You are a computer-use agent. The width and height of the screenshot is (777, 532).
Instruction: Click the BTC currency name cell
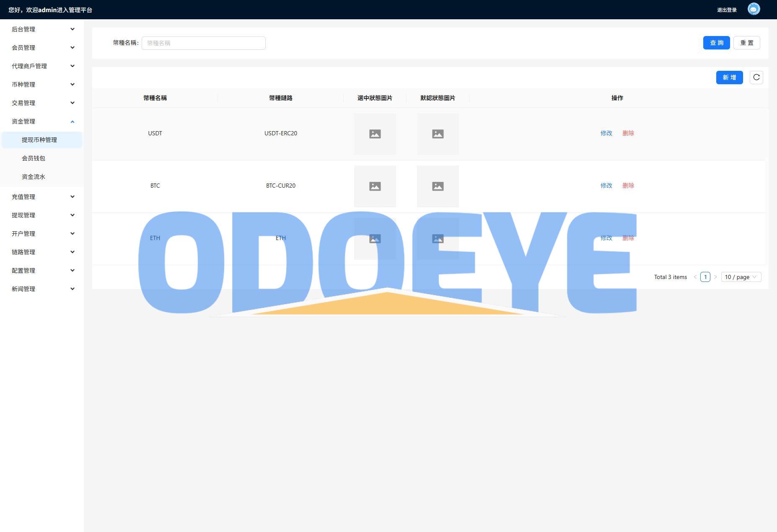[155, 186]
